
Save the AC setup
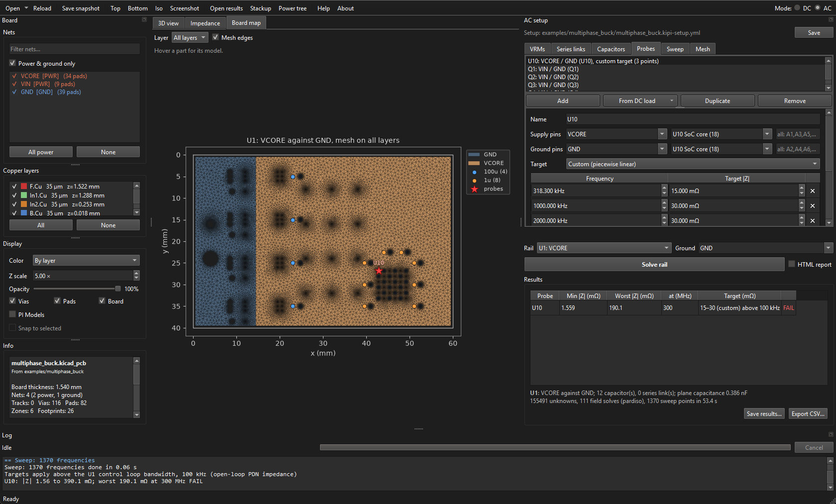point(814,33)
